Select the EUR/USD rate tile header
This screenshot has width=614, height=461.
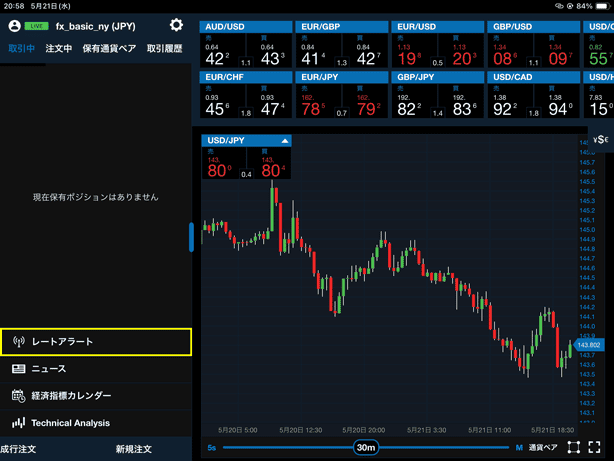pos(438,27)
